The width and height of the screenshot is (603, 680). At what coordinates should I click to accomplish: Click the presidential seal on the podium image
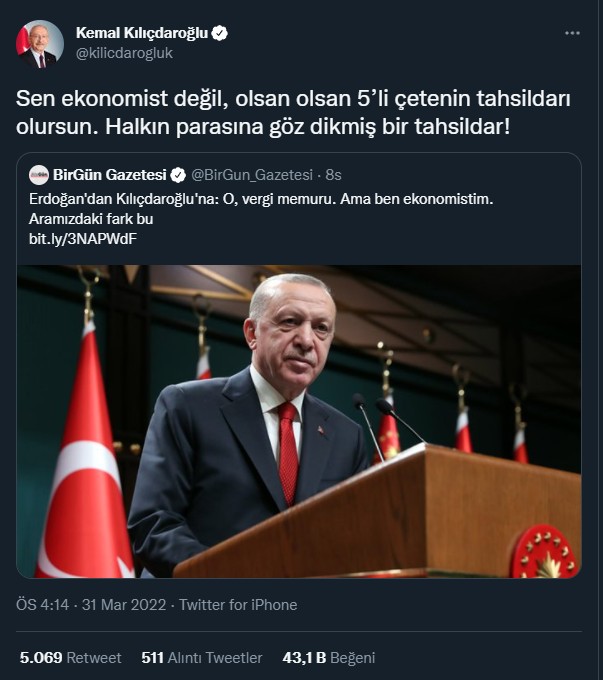click(x=544, y=552)
